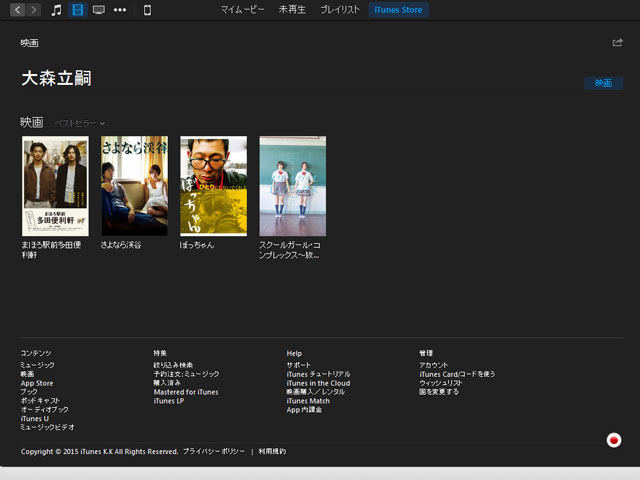Switch to the Music library icon

[x=56, y=10]
